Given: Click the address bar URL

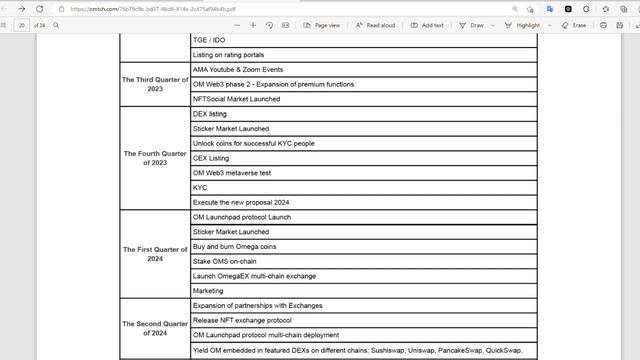Looking at the screenshot, I should 153,9.
